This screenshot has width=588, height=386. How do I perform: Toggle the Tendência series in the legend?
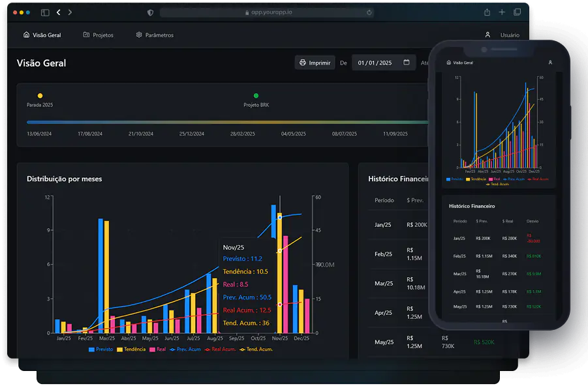[131, 349]
